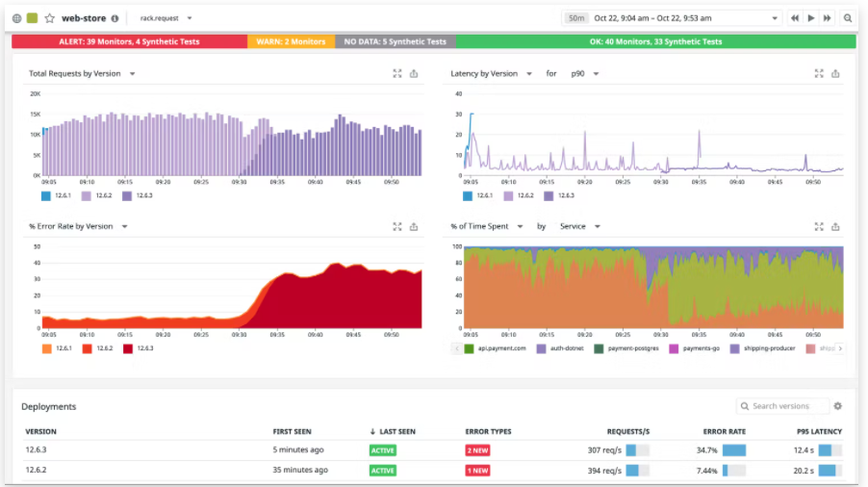Expand the time range selector dropdown
This screenshot has height=487, width=868.
(x=776, y=18)
